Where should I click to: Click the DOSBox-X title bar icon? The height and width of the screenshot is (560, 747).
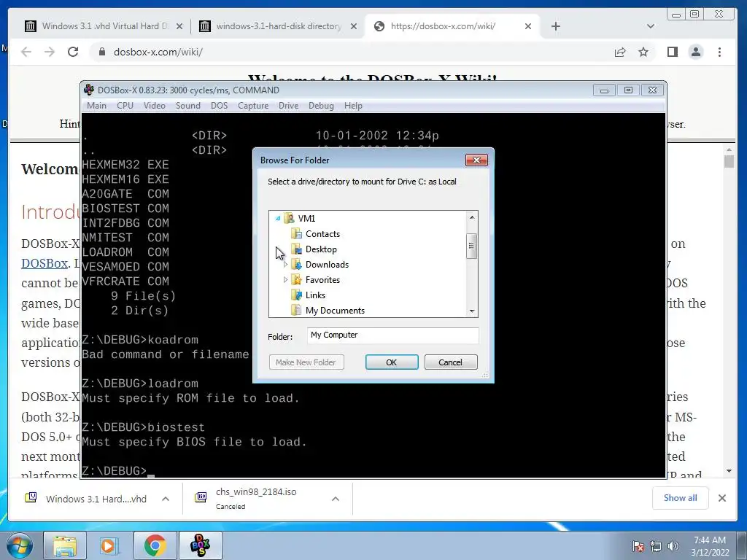(88, 90)
